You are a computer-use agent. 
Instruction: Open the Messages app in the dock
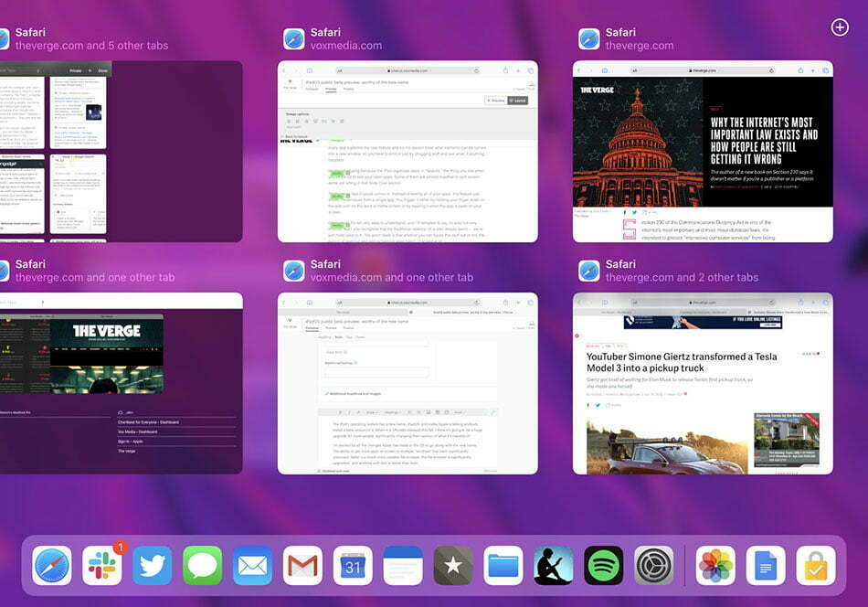(x=203, y=566)
